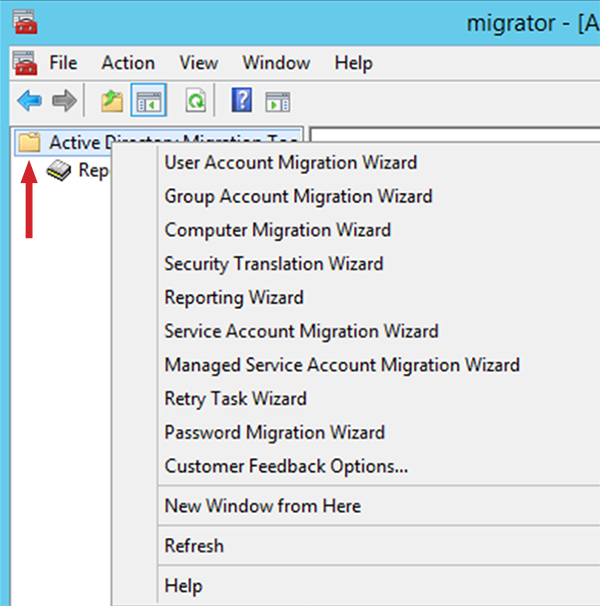
Task: Open the Password Migration Wizard
Action: coord(274,432)
